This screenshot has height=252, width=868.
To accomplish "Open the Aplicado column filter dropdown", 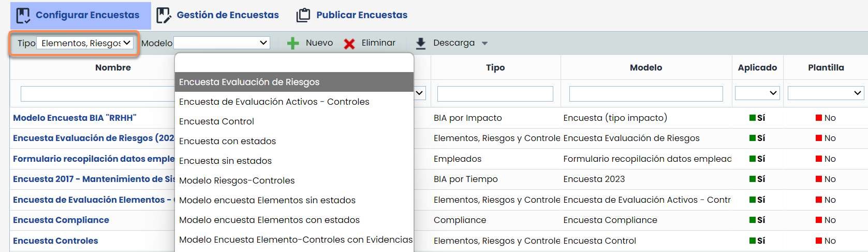I will point(757,93).
